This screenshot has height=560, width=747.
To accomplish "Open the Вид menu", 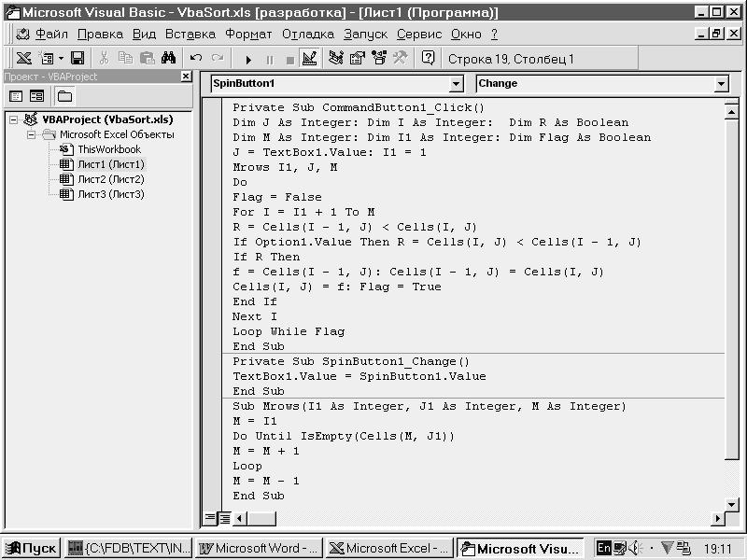I will pos(144,35).
